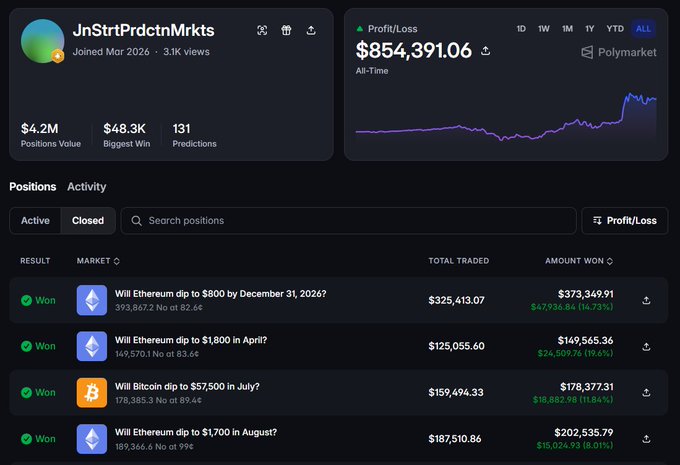Switch to Active positions filter
Screen dimensions: 680x465
[x=35, y=221]
